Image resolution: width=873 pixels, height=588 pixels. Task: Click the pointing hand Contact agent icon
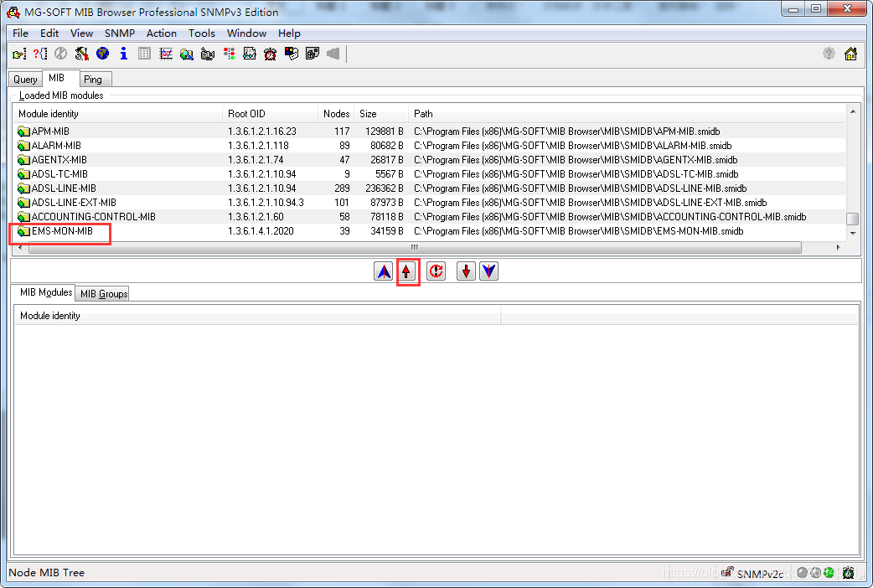point(19,54)
